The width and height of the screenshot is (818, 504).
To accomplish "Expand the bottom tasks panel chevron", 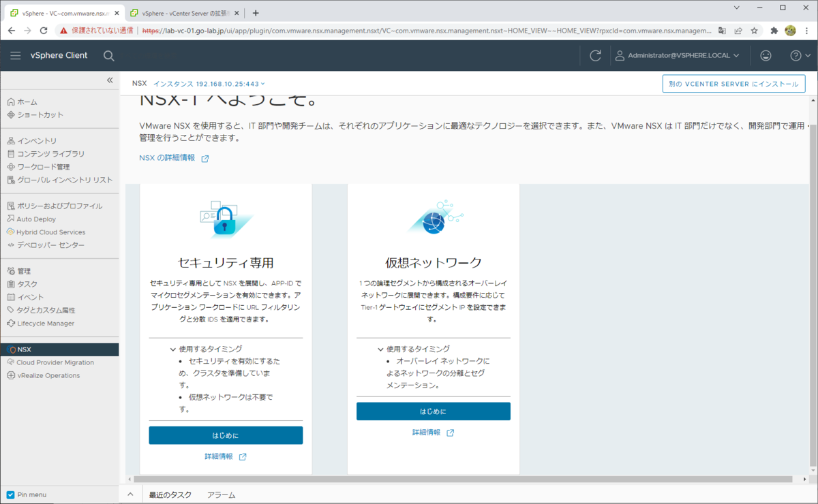I will click(131, 494).
